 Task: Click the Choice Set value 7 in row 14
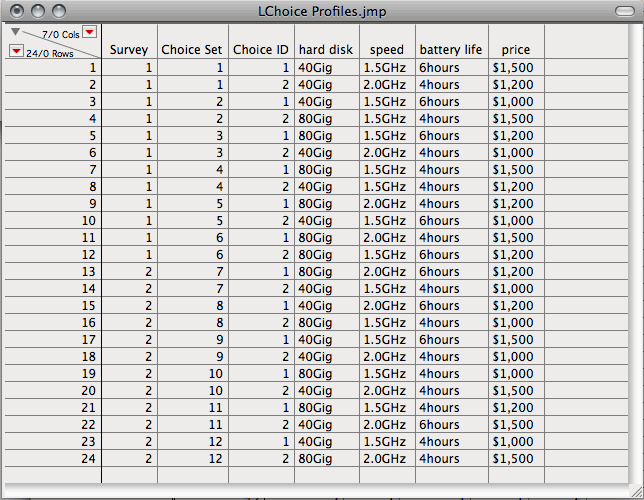click(193, 289)
